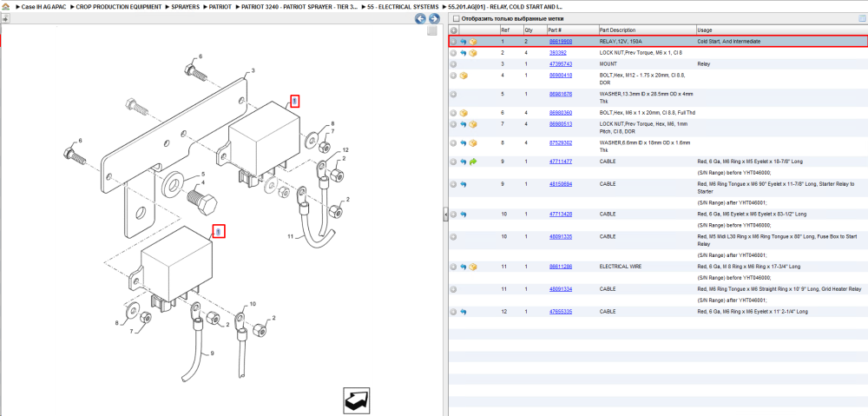Collapse the panel using the splitter handle

coord(445,215)
